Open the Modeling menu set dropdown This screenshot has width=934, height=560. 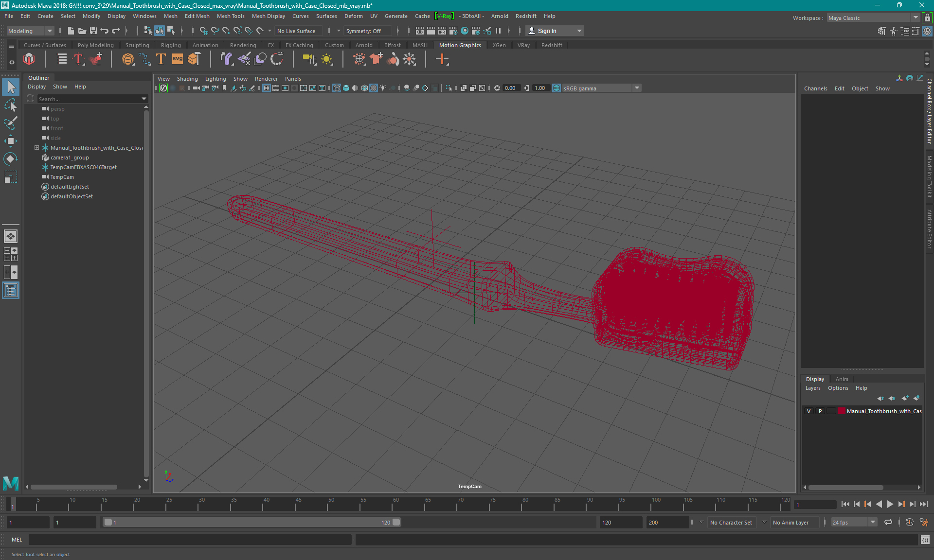(x=30, y=31)
